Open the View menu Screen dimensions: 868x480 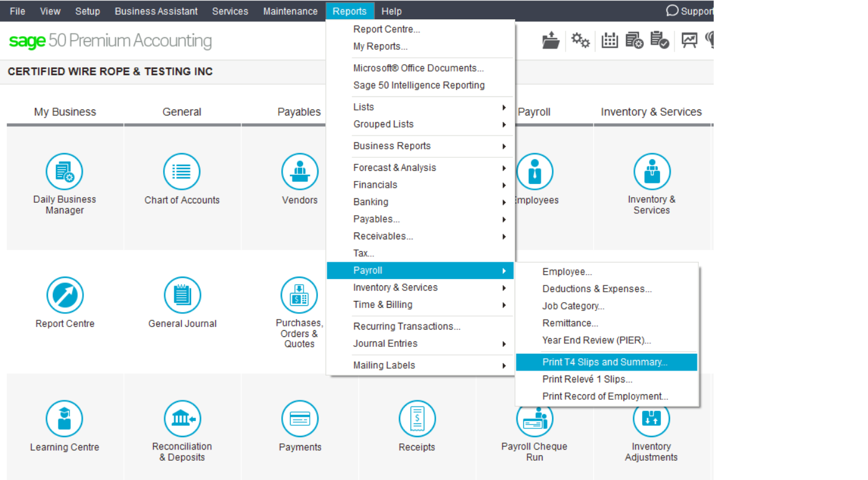point(50,11)
